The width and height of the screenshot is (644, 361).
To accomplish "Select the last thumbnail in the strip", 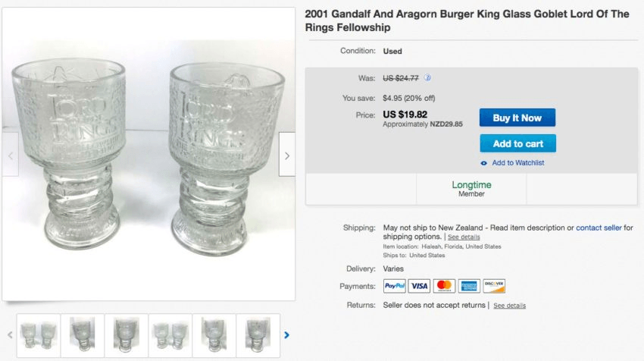I will 258,334.
